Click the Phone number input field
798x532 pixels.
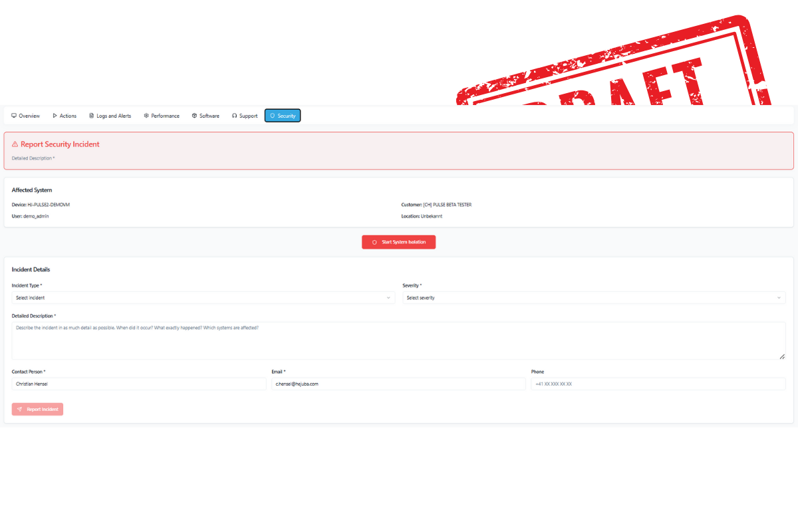pos(658,384)
